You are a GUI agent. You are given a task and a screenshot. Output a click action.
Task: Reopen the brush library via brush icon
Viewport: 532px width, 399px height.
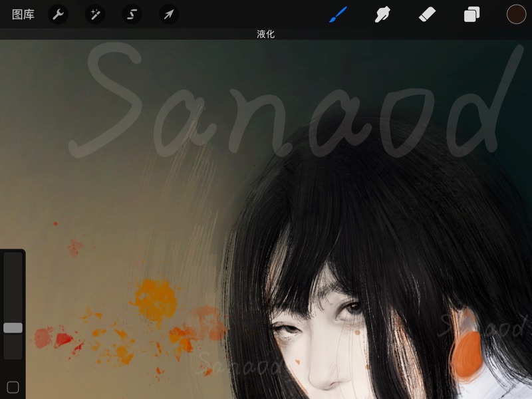(338, 14)
